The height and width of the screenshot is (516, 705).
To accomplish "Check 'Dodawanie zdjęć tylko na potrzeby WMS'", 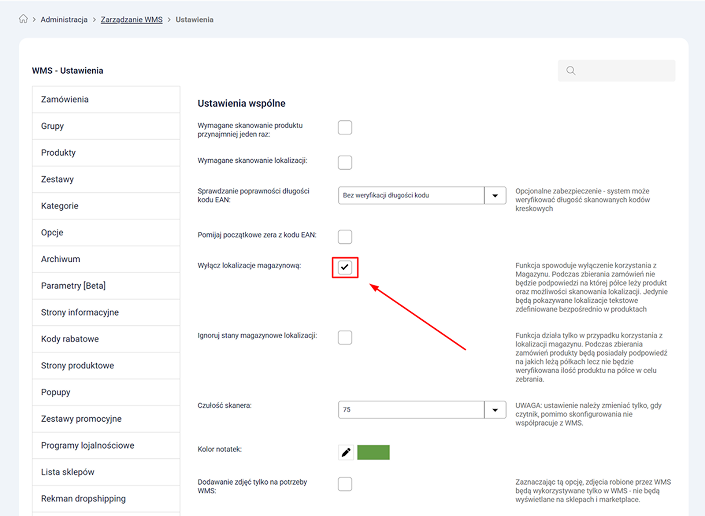I will click(x=345, y=484).
